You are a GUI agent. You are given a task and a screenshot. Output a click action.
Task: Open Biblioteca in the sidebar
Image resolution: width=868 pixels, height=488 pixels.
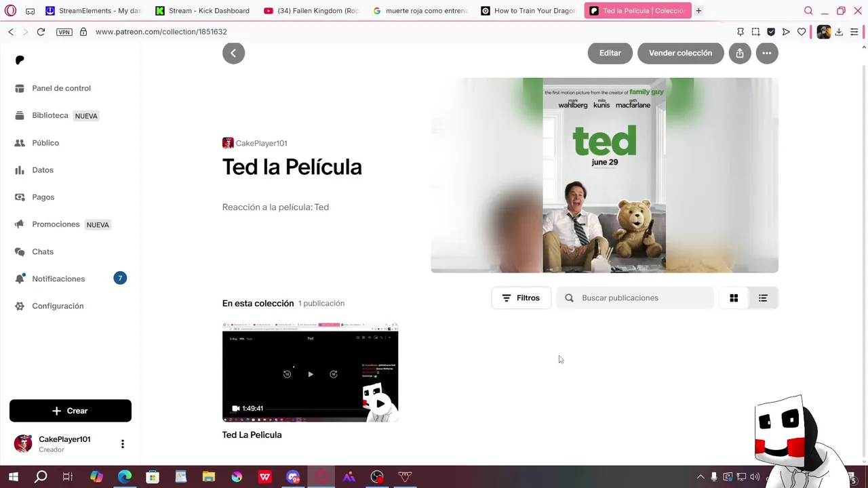(x=50, y=115)
